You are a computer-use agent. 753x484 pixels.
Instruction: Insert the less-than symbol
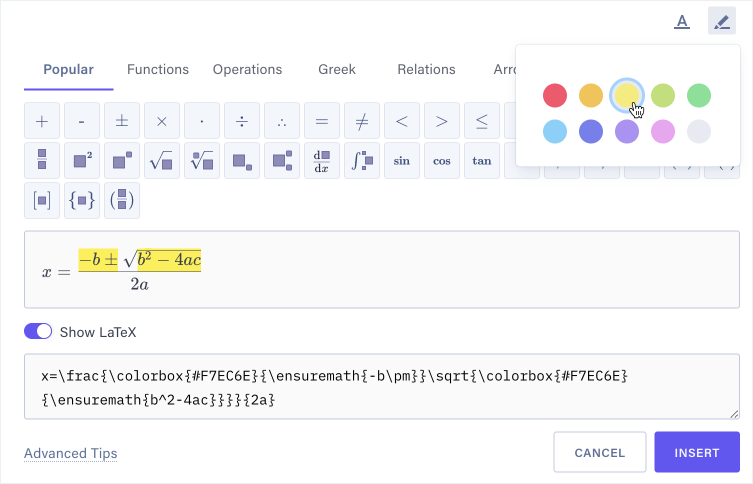(402, 121)
